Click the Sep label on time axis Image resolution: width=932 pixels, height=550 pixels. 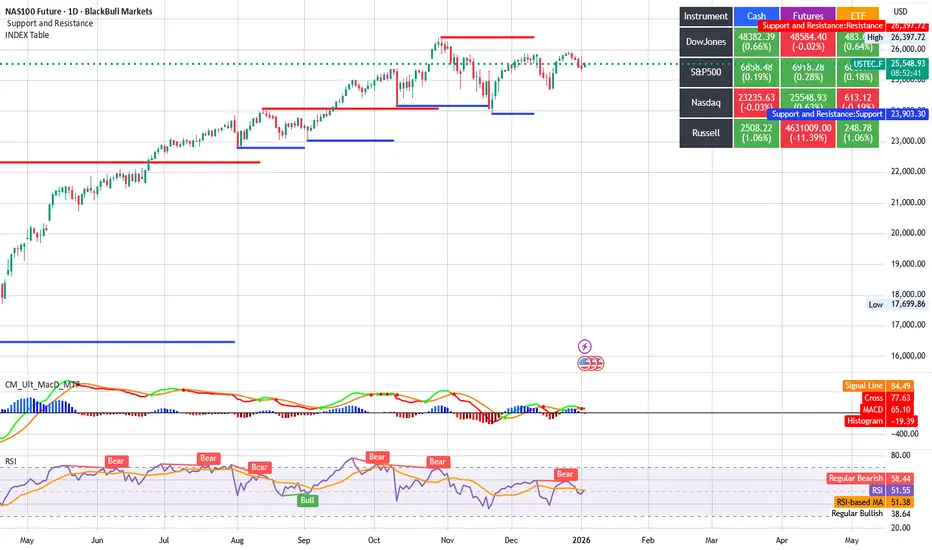[304, 540]
